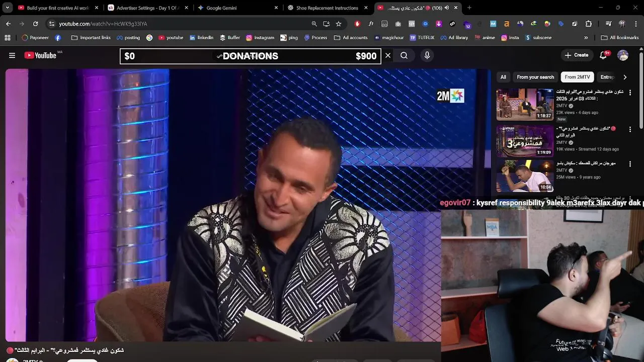
Task: Switch to Shoe Replacement Instructions tab
Action: pyautogui.click(x=328, y=8)
